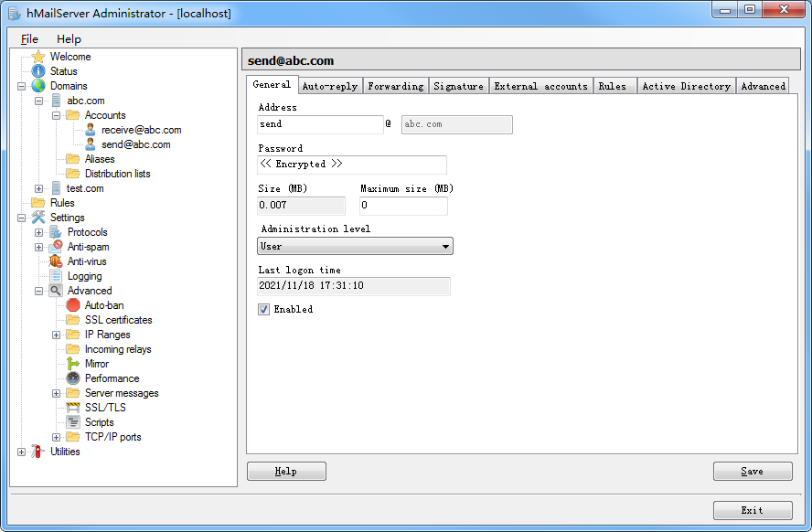812x532 pixels.
Task: Click the Welcome star icon
Action: [x=38, y=57]
